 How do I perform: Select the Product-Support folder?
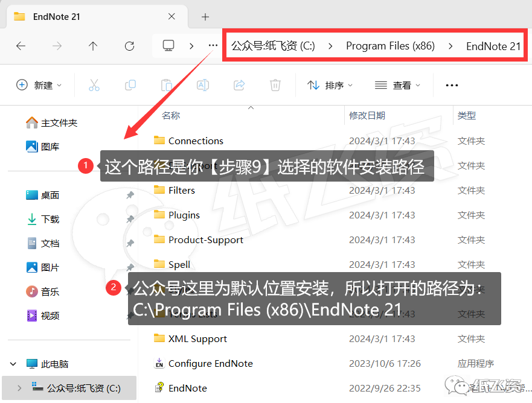point(205,240)
